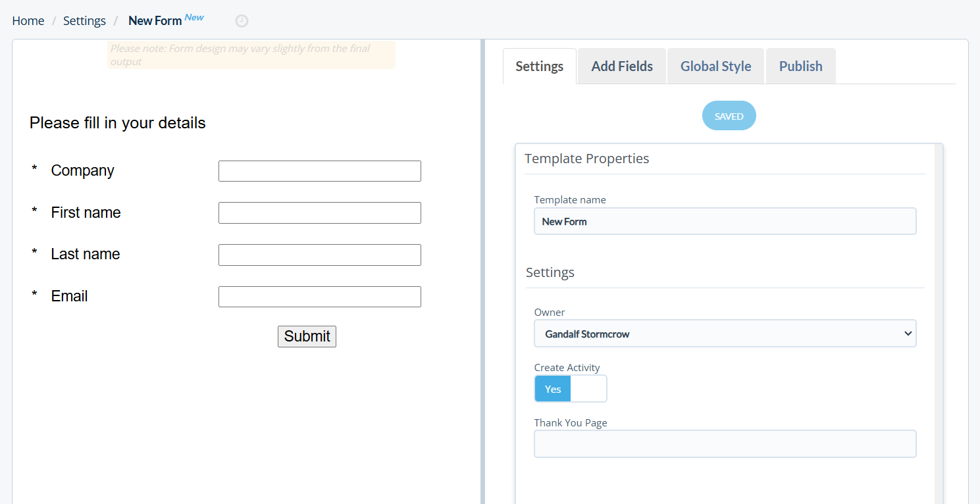
Task: Click the Settings section heading in the panel
Action: [550, 272]
